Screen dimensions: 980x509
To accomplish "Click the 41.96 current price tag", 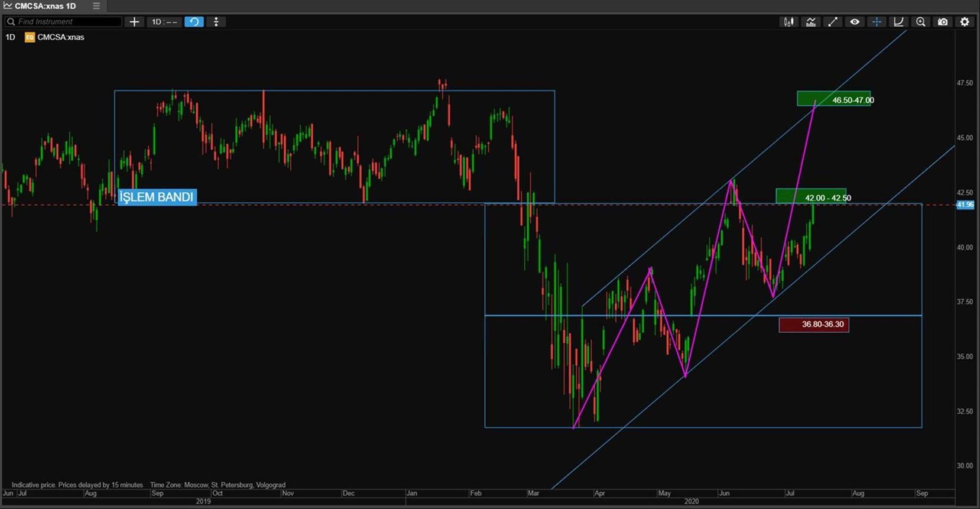I will coord(965,205).
